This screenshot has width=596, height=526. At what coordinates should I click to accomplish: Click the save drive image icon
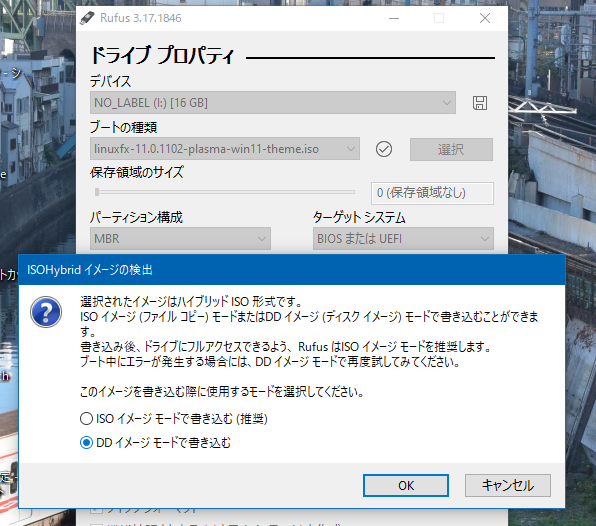(x=480, y=103)
